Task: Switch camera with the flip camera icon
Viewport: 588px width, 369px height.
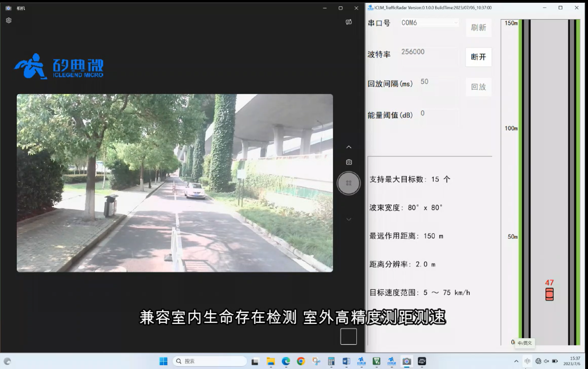Action: coord(349,22)
